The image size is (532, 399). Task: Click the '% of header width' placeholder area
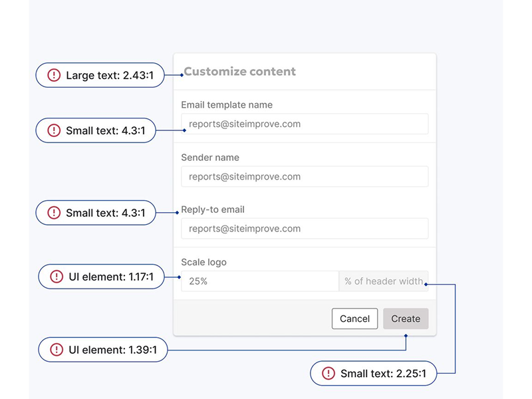click(x=384, y=281)
